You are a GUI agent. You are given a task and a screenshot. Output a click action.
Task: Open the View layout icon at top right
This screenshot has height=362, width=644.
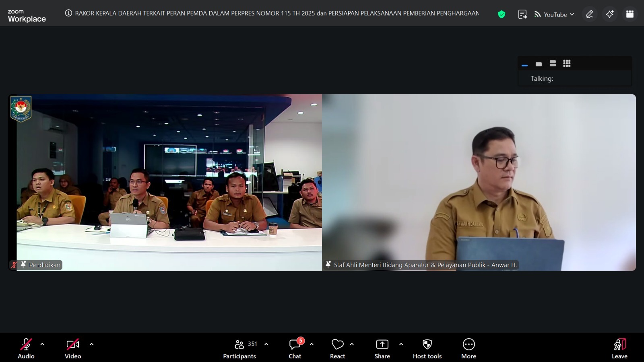pyautogui.click(x=630, y=14)
